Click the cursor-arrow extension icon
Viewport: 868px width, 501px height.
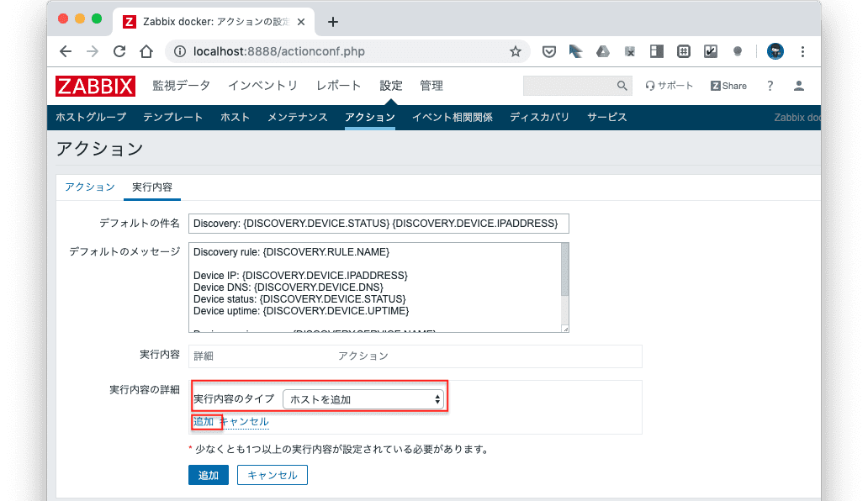tap(575, 51)
